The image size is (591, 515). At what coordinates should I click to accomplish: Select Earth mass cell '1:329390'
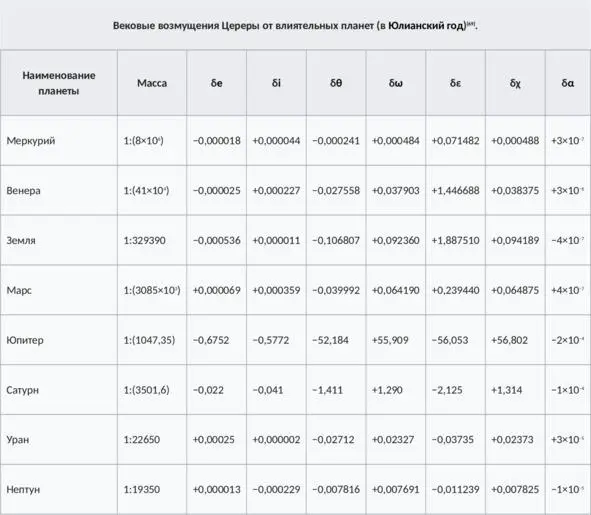click(x=144, y=240)
